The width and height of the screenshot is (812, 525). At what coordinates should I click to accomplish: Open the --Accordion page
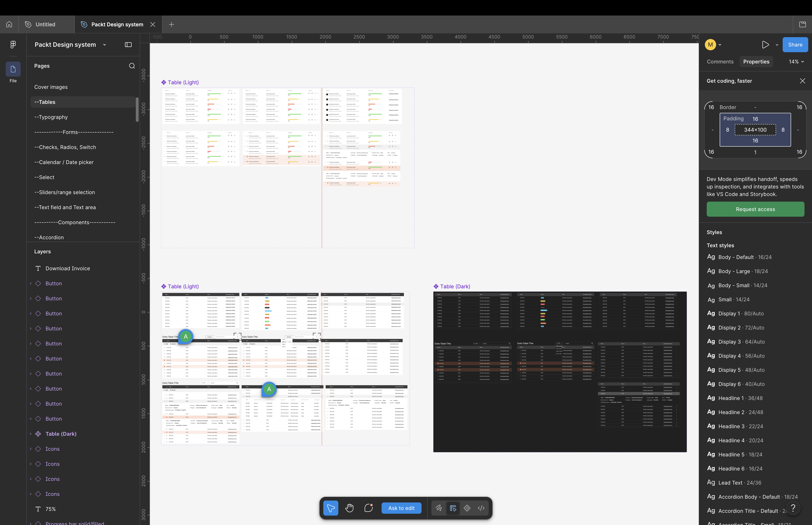coord(49,237)
